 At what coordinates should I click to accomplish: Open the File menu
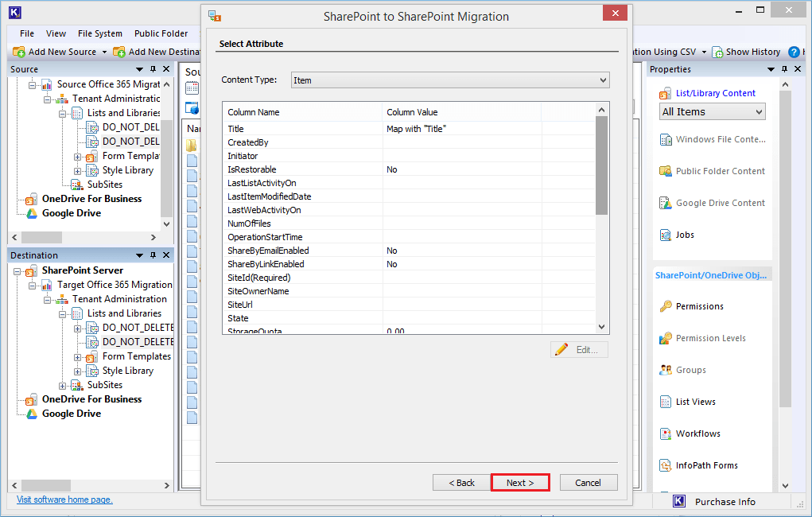pyautogui.click(x=27, y=33)
